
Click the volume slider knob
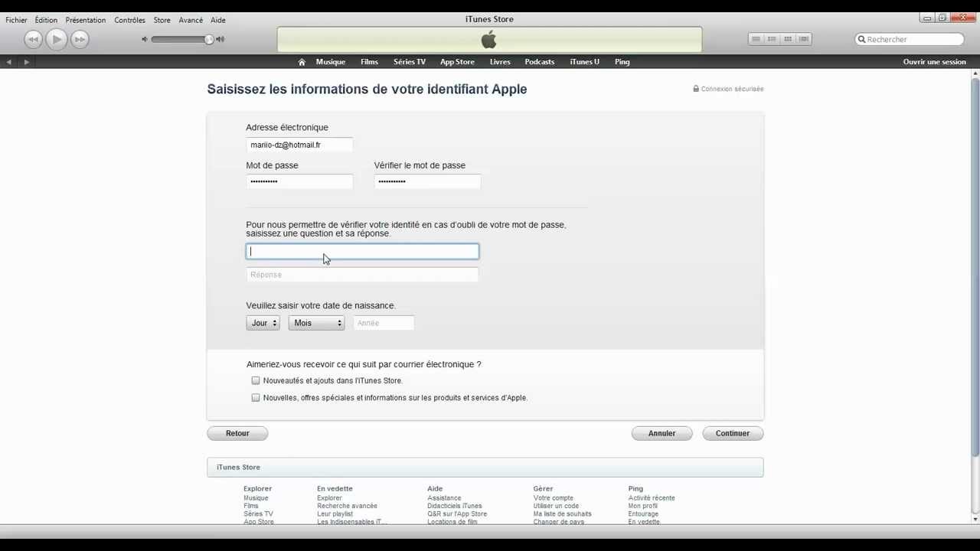click(x=209, y=39)
